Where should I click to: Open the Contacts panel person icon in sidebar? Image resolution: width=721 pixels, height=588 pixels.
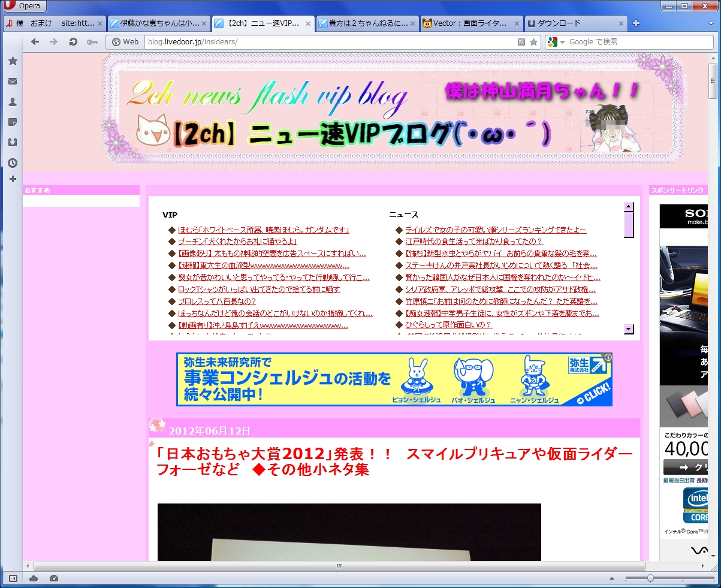[13, 102]
